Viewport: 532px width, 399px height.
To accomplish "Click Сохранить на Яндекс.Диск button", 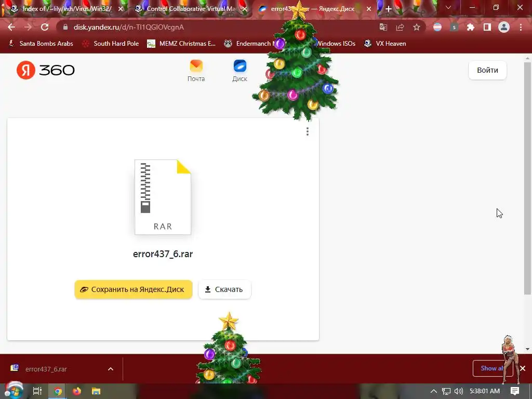I will tap(134, 289).
